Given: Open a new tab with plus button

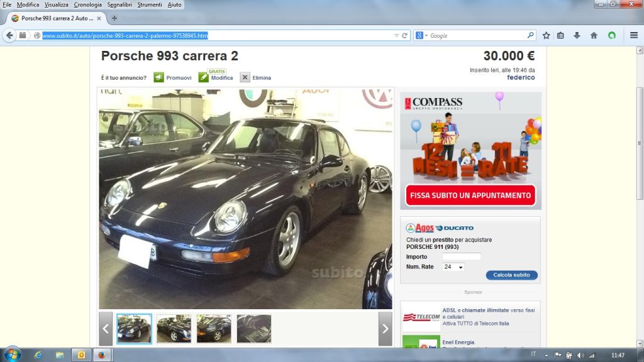Looking at the screenshot, I should [x=114, y=18].
